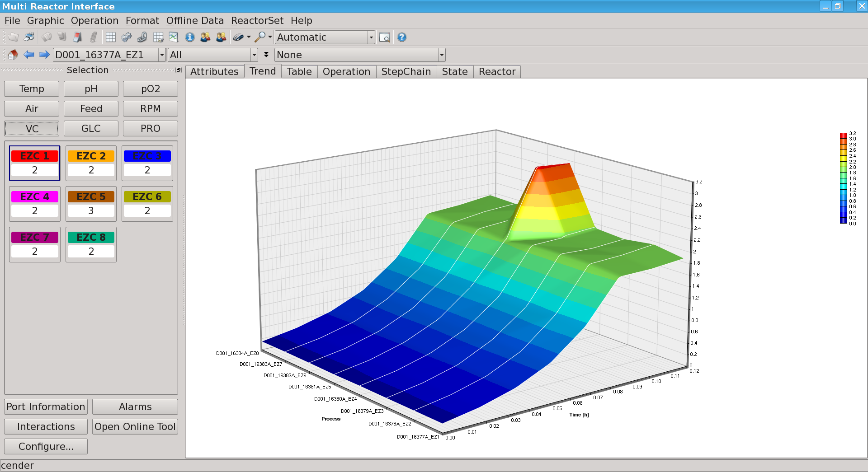Click the printer icon in toolbar
Viewport: 868px width, 472px height.
coord(29,37)
